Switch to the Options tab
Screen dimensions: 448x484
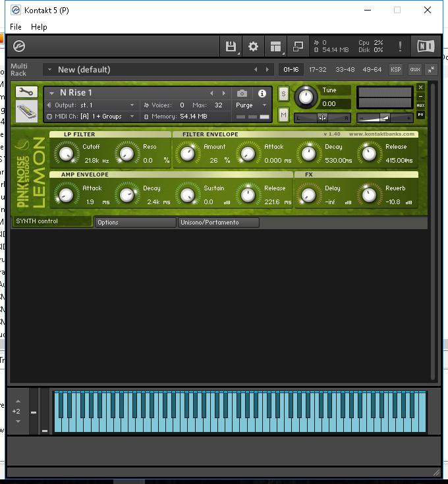click(134, 223)
